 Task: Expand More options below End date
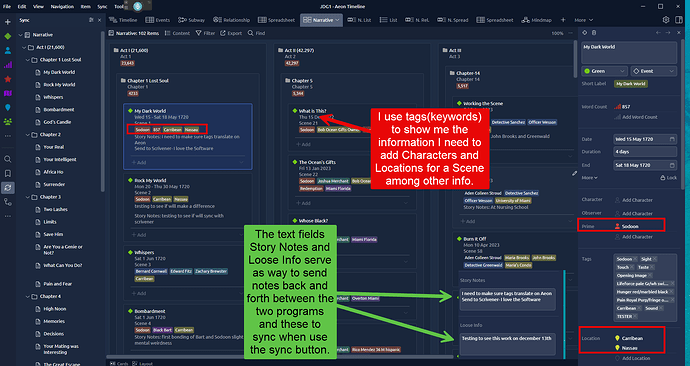pyautogui.click(x=590, y=178)
